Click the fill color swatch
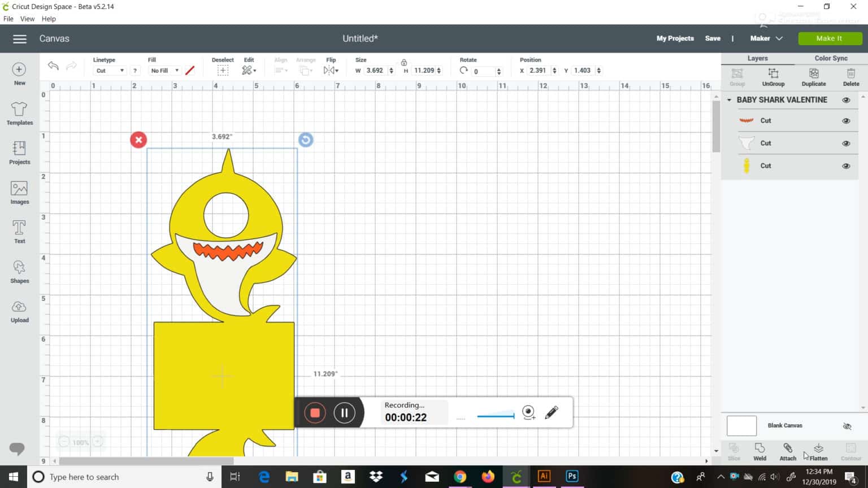This screenshot has width=868, height=488. (x=190, y=71)
